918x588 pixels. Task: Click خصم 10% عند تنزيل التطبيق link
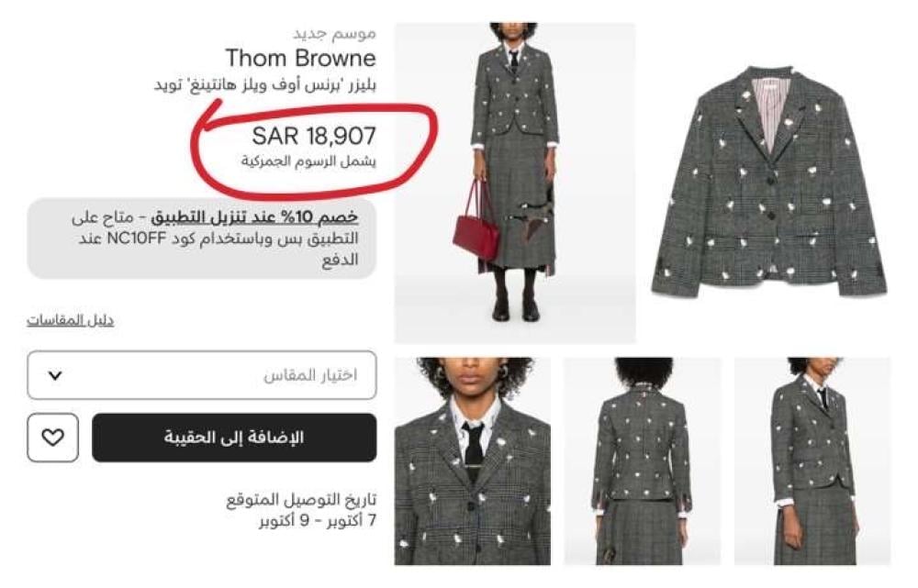tap(254, 217)
